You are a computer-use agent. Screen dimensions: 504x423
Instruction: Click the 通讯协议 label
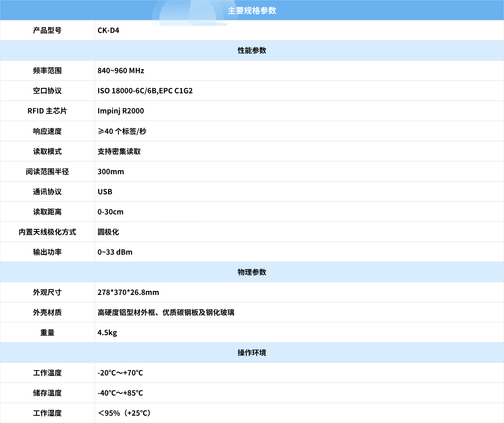(47, 191)
